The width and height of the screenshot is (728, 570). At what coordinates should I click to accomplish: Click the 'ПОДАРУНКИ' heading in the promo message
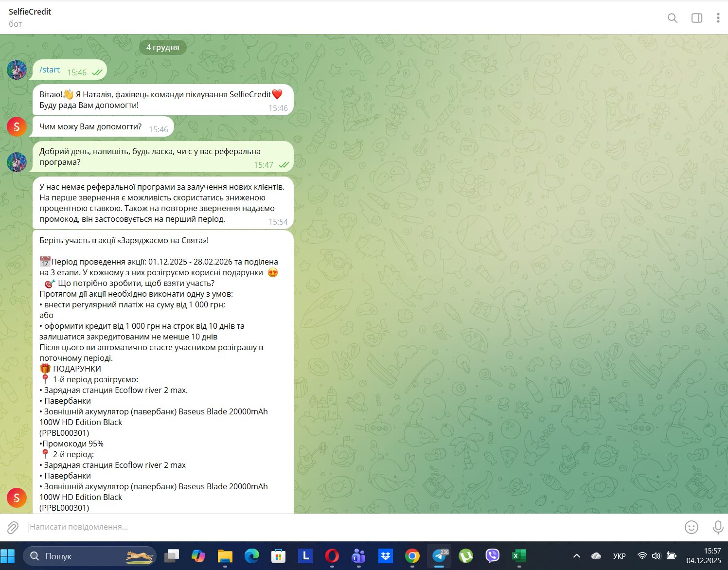tap(77, 369)
